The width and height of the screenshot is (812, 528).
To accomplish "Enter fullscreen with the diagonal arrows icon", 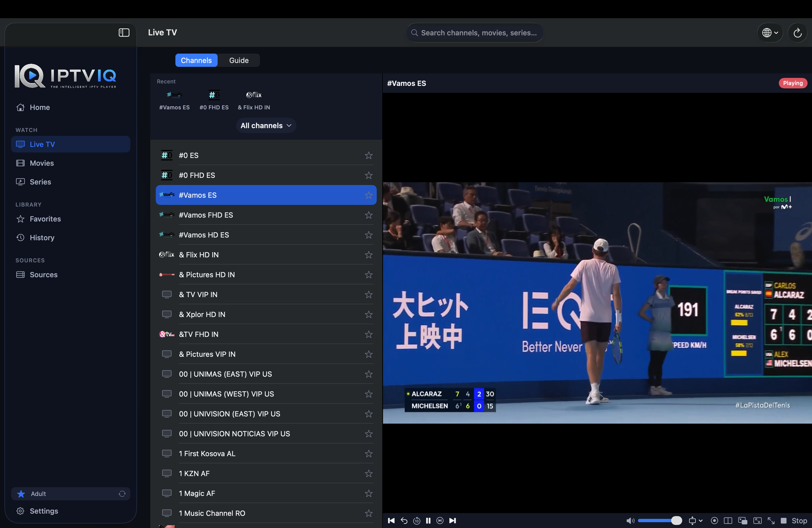I will point(771,520).
